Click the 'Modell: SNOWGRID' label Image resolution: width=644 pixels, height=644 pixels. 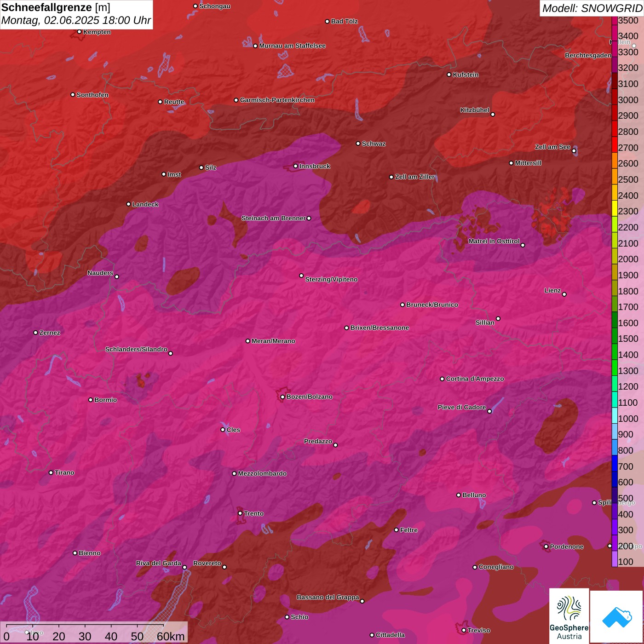592,8
